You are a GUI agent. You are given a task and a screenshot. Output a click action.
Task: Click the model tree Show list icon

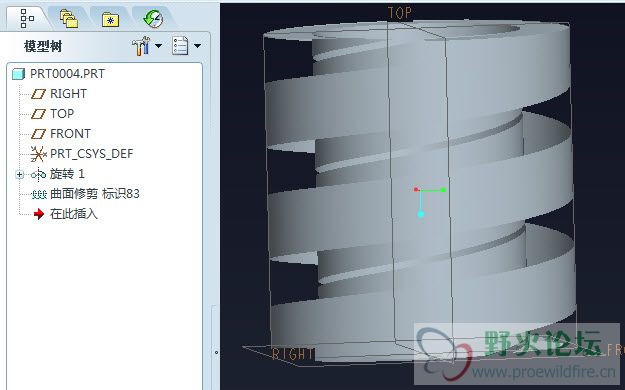point(180,46)
